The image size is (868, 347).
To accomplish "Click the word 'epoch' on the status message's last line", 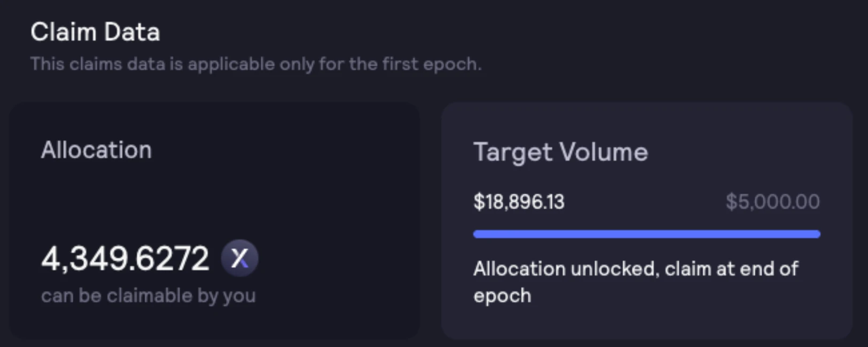I will click(x=502, y=296).
